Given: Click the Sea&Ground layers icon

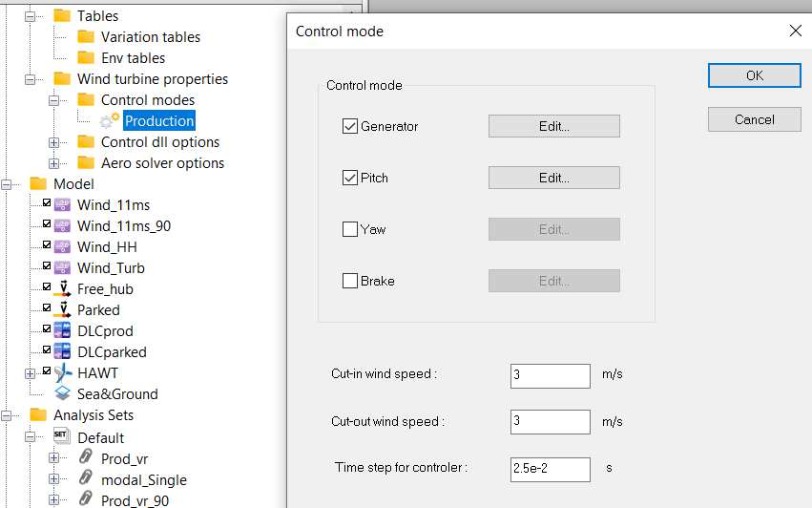Looking at the screenshot, I should (x=63, y=393).
